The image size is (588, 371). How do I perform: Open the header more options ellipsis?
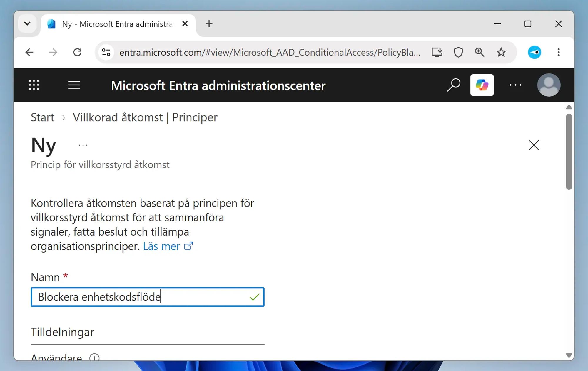coord(516,85)
